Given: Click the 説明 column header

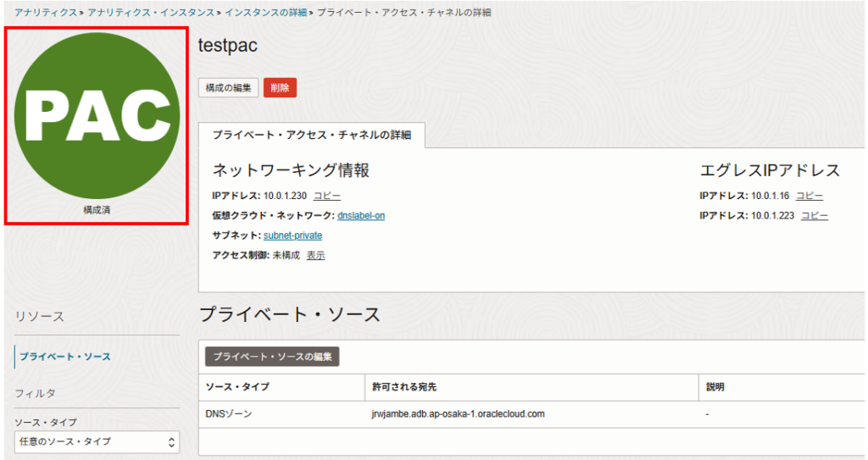Looking at the screenshot, I should point(715,387).
